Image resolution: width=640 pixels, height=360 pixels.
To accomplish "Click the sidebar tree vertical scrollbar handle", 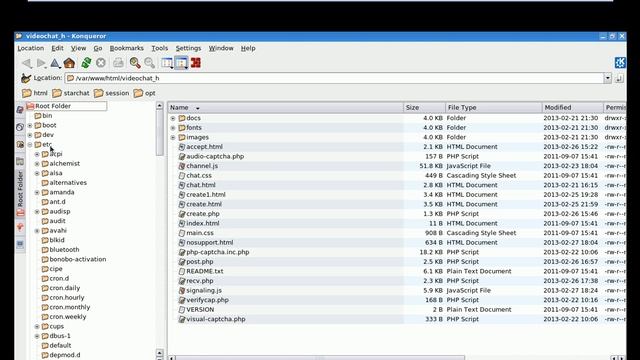I will (x=159, y=133).
